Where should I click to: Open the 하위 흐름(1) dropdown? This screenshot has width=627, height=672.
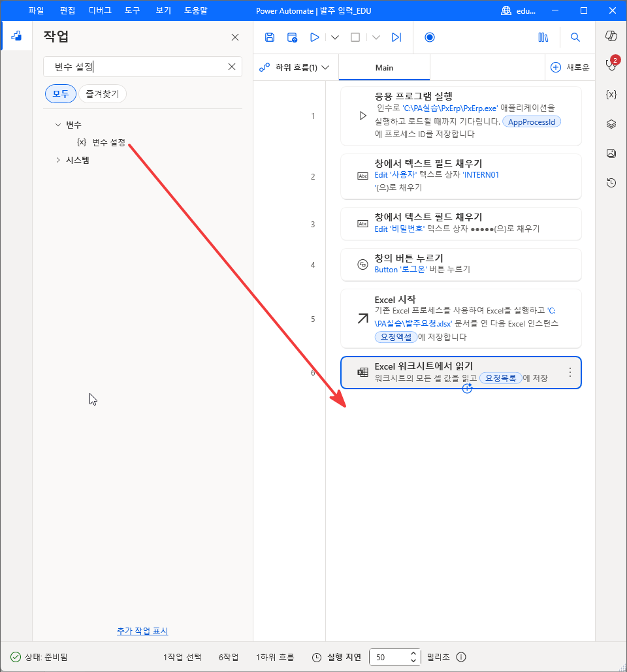click(x=295, y=67)
